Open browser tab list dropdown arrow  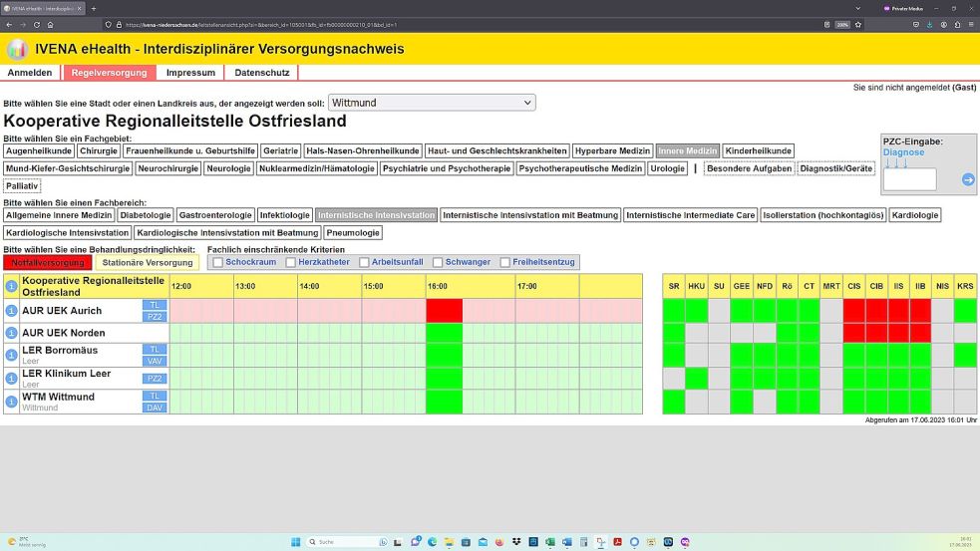[x=857, y=9]
